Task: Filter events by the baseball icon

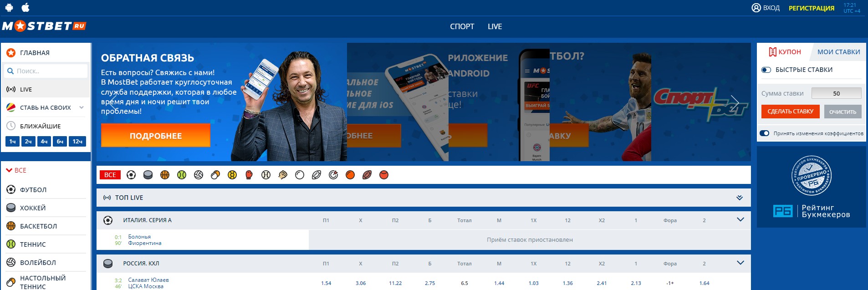Action: click(x=266, y=175)
